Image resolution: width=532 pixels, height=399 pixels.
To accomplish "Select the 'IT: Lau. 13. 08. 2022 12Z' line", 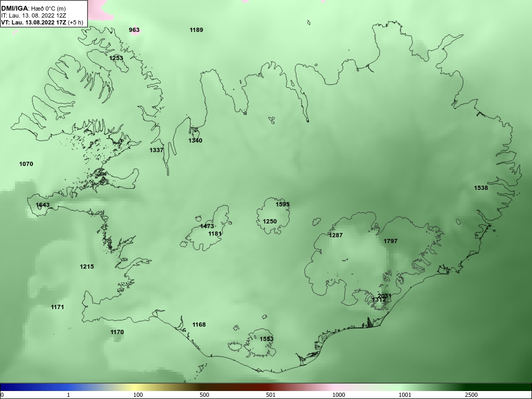I will click(33, 15).
